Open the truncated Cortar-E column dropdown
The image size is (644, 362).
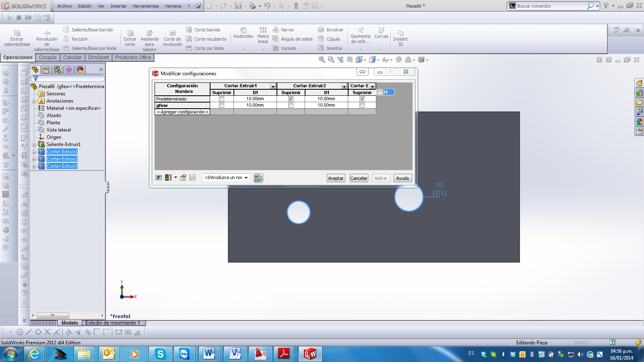click(372, 86)
